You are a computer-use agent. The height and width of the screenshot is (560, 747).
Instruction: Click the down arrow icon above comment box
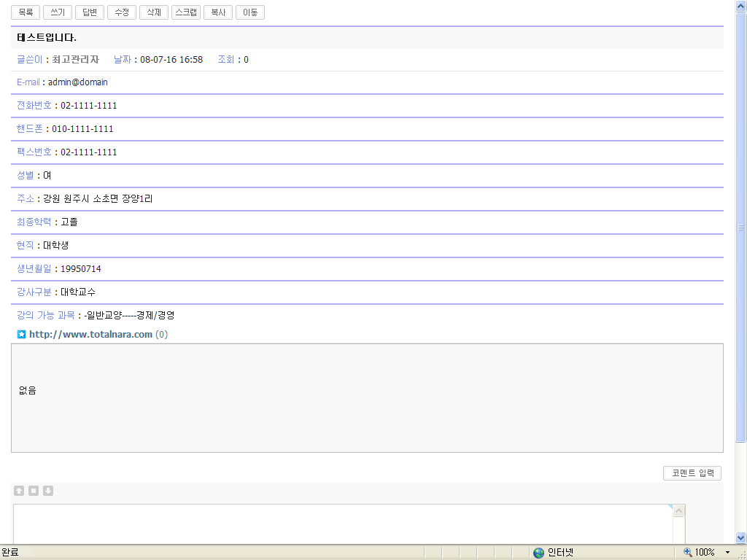tap(48, 491)
